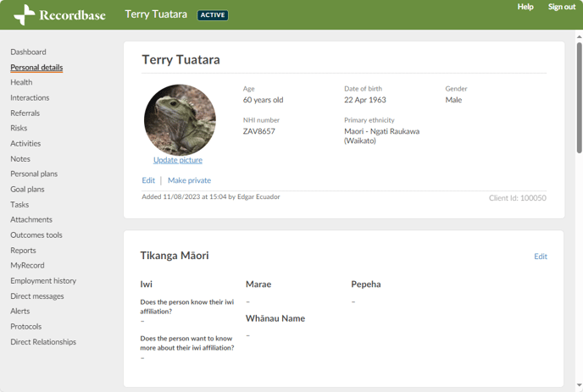Go to Employment history
The image size is (583, 392).
(43, 280)
